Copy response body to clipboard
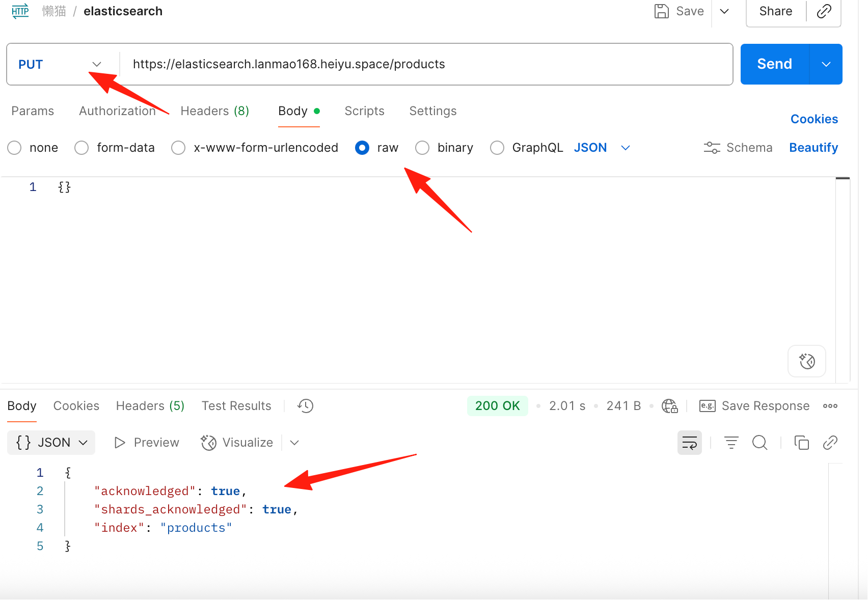The height and width of the screenshot is (600, 868). pyautogui.click(x=801, y=443)
